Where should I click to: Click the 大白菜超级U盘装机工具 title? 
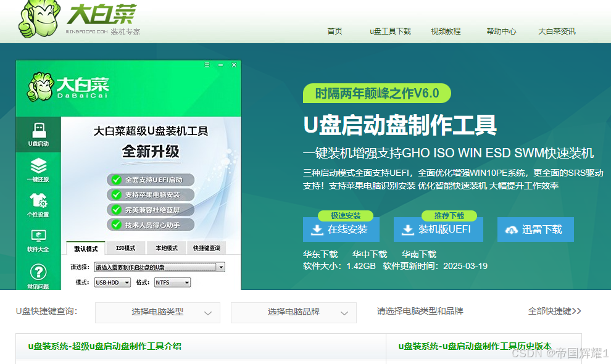point(151,131)
